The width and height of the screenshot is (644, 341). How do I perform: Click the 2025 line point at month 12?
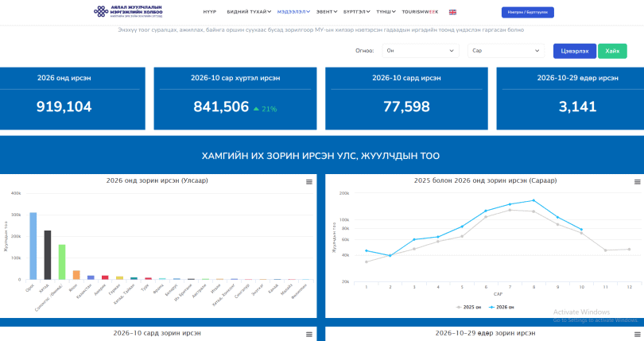(x=629, y=250)
